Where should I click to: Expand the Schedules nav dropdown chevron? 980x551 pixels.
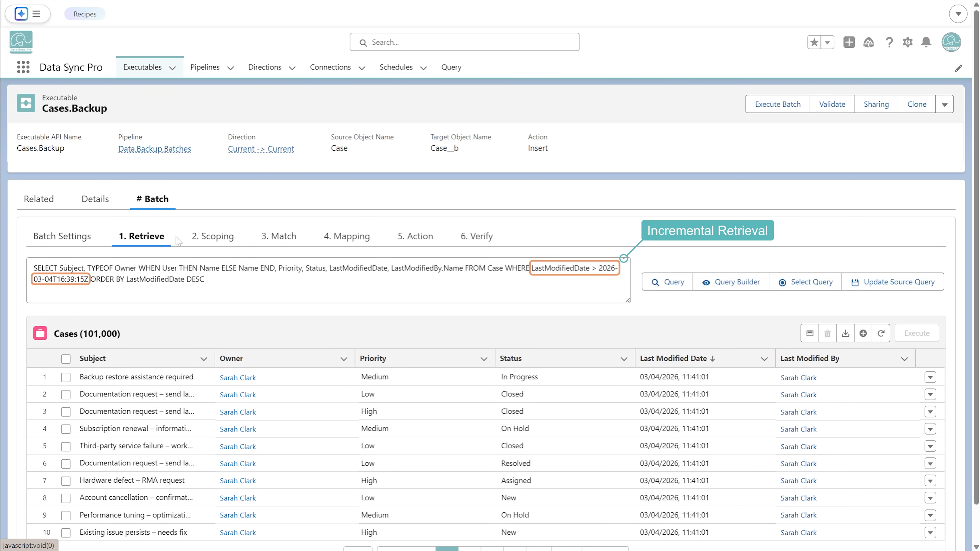pos(423,68)
